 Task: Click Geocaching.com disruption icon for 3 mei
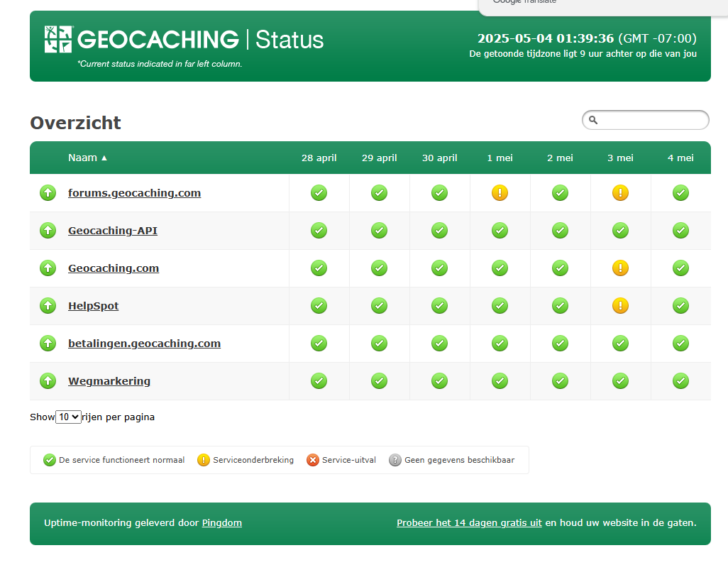[620, 268]
